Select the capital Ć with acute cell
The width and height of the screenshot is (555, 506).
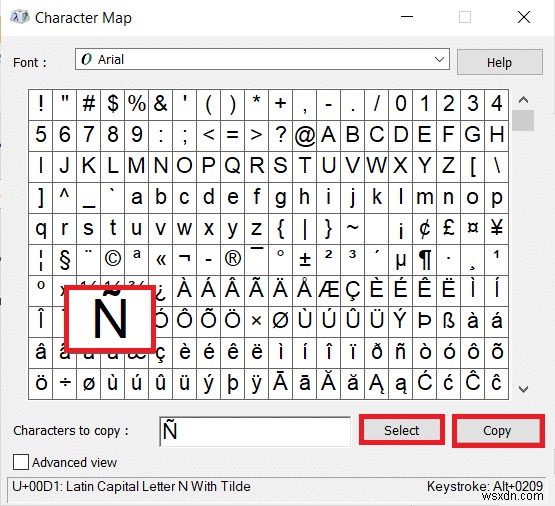(x=425, y=384)
